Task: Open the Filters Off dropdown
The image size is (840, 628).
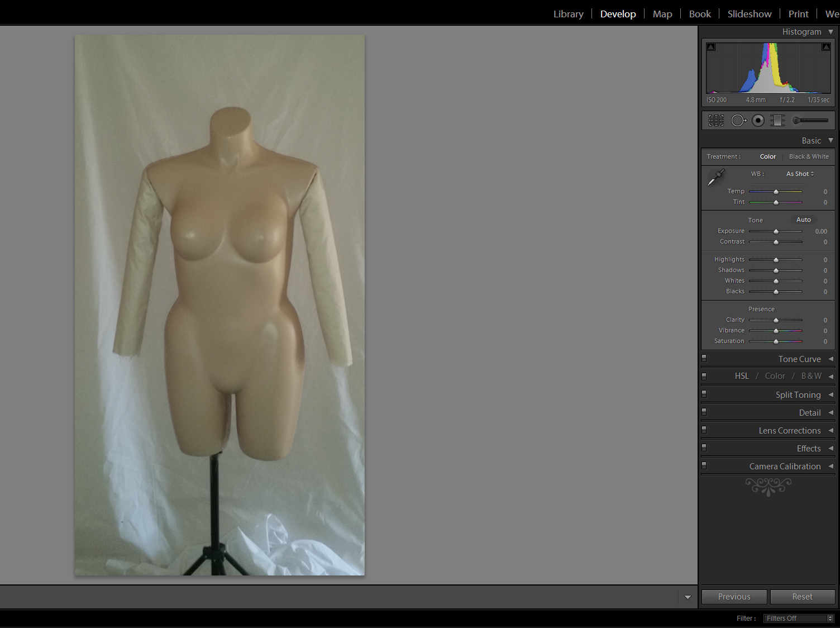Action: [x=799, y=618]
